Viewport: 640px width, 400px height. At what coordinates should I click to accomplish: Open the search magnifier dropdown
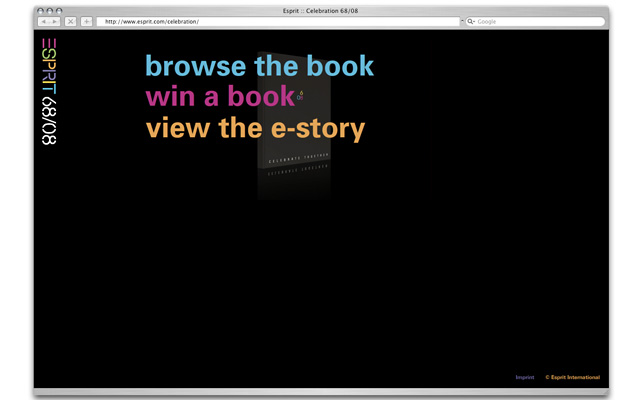471,22
